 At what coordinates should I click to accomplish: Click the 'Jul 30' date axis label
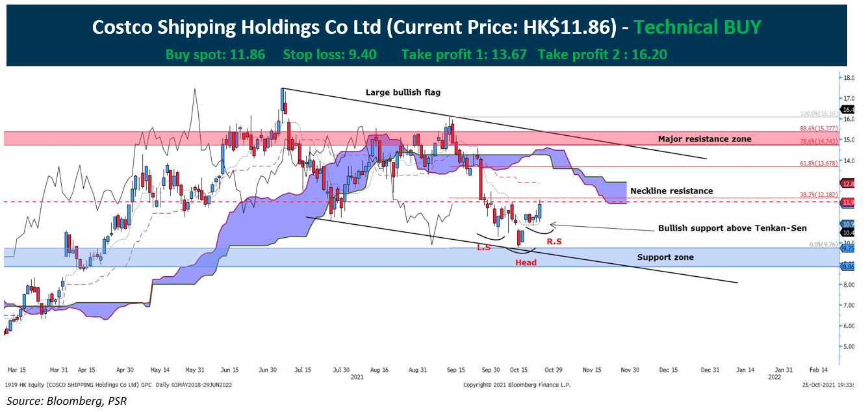tap(341, 369)
